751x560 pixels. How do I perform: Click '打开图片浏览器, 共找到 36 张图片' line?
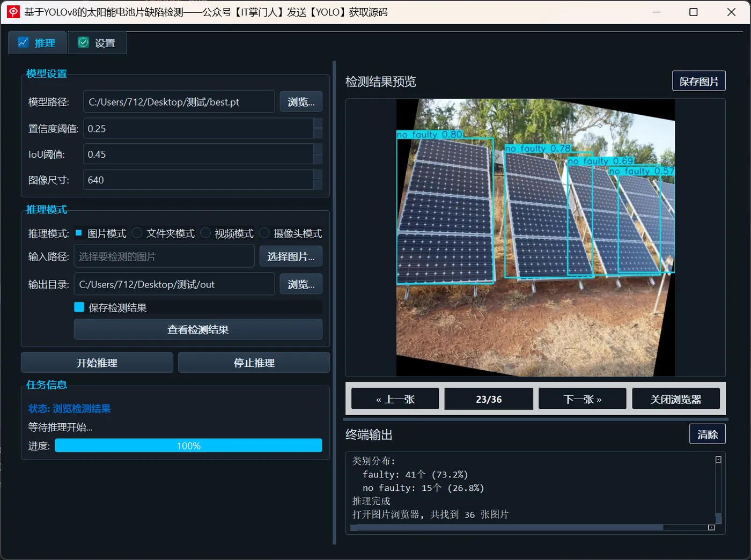coord(430,514)
